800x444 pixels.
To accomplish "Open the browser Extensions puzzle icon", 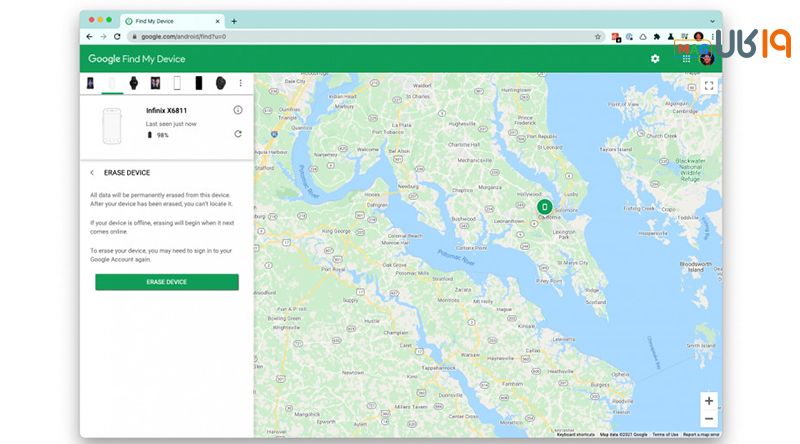I will pyautogui.click(x=657, y=37).
